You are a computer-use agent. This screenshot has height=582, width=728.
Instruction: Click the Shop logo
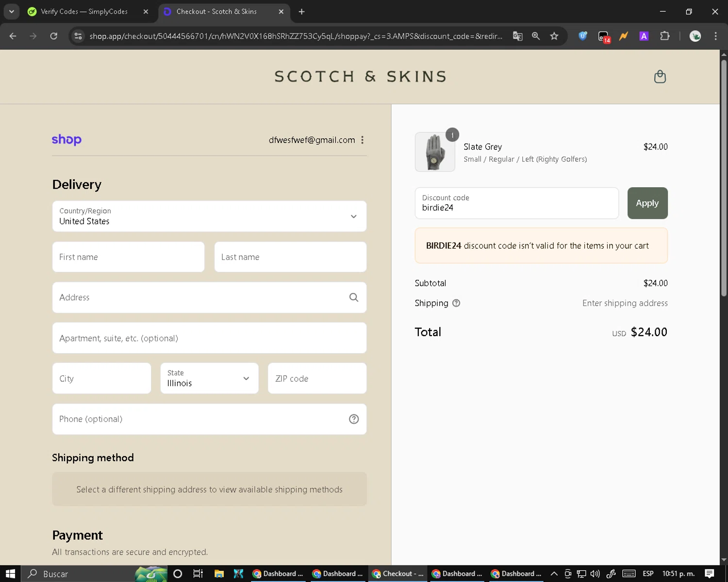click(66, 140)
